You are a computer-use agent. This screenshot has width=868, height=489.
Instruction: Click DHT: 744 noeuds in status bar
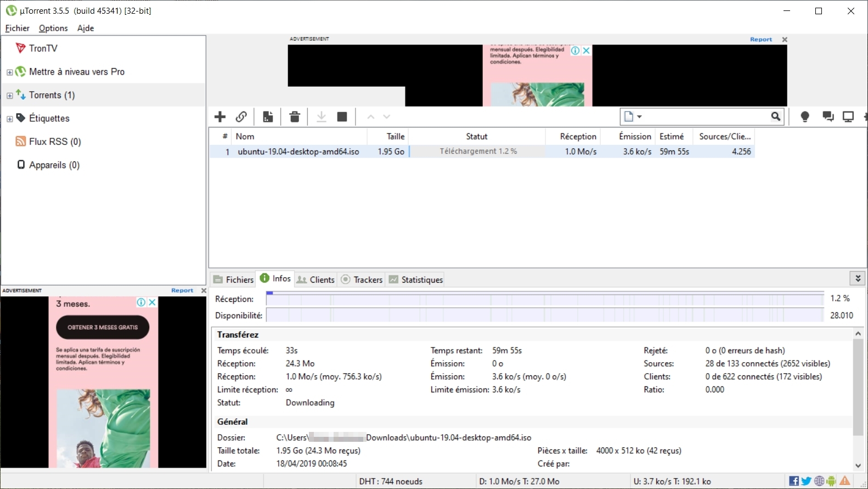[391, 481]
